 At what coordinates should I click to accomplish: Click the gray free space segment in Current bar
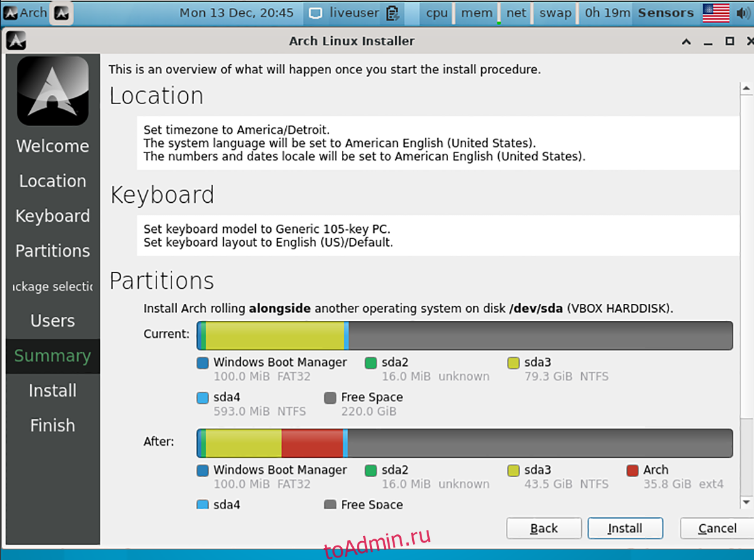[x=540, y=336]
